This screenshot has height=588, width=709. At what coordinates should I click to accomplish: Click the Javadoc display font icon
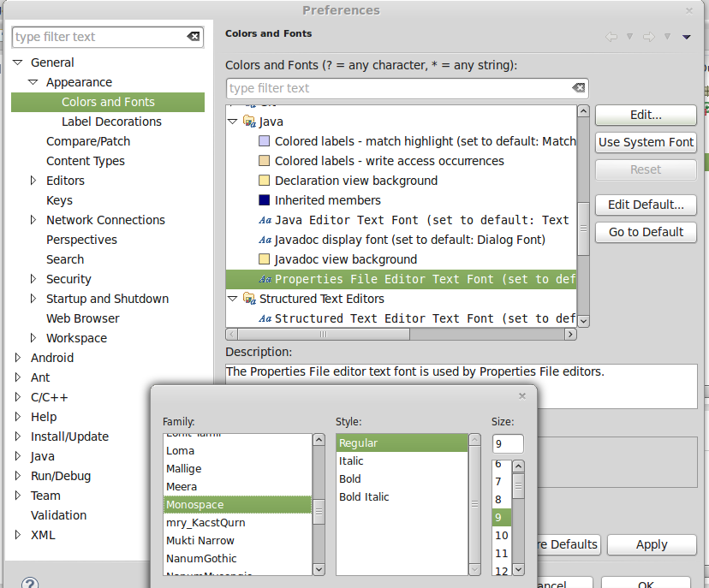pyautogui.click(x=265, y=240)
